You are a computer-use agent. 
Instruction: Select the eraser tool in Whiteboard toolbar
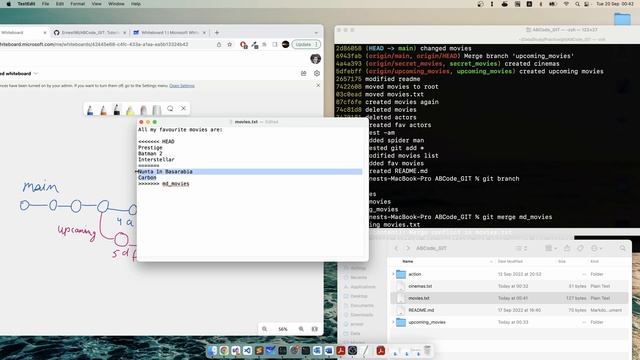coord(143,110)
